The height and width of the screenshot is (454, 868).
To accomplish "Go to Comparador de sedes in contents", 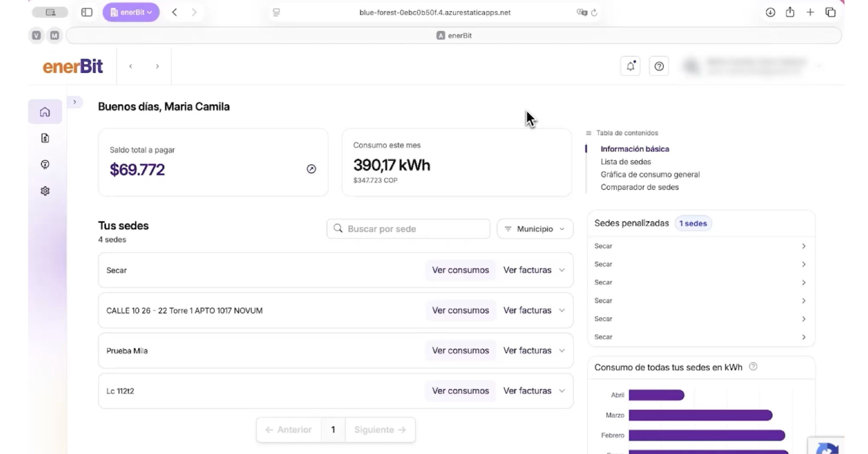I will pyautogui.click(x=640, y=187).
